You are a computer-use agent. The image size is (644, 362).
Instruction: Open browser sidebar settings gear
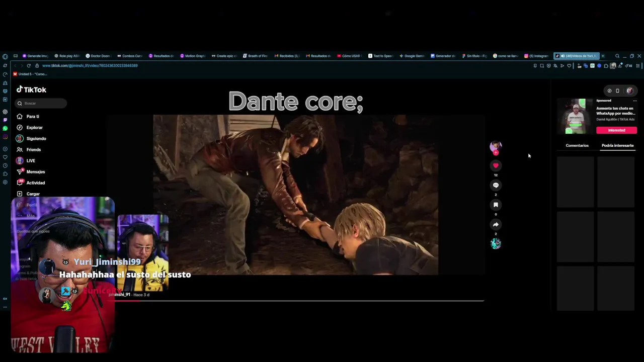pyautogui.click(x=5, y=182)
